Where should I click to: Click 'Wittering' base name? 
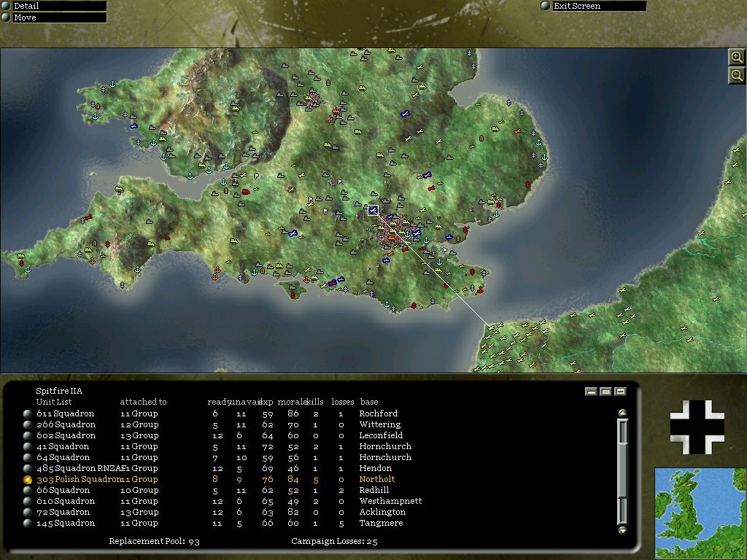pyautogui.click(x=379, y=424)
